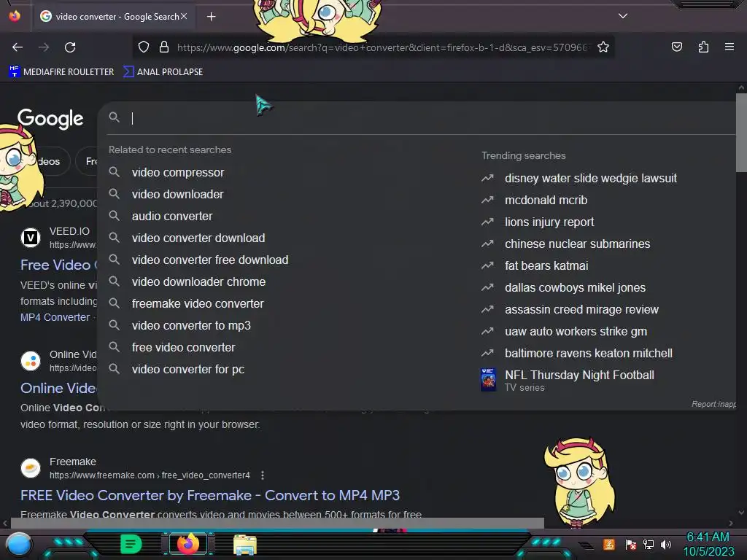The width and height of the screenshot is (747, 560).
Task: Bookmark this page with the star
Action: (x=603, y=47)
